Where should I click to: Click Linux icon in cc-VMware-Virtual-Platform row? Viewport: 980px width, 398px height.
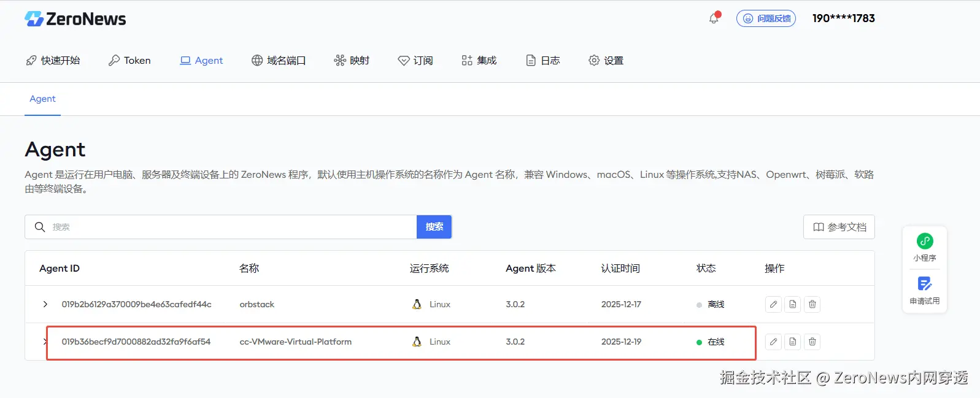(417, 342)
